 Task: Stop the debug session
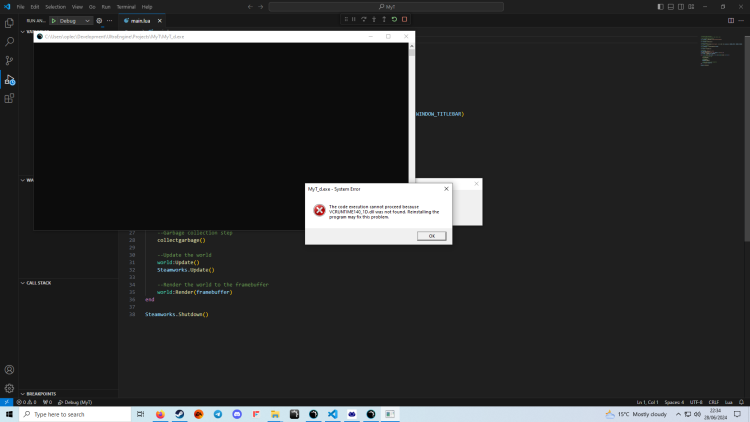point(405,19)
